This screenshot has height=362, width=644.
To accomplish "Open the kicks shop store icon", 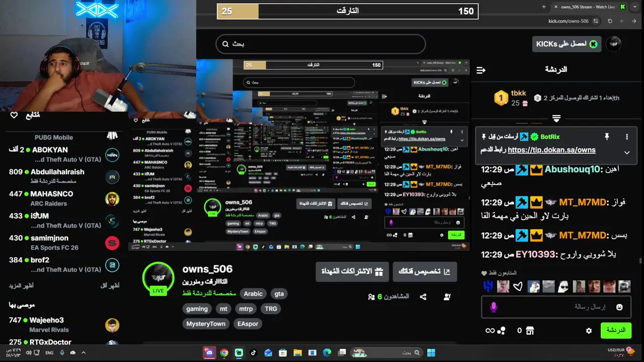I will tap(529, 330).
